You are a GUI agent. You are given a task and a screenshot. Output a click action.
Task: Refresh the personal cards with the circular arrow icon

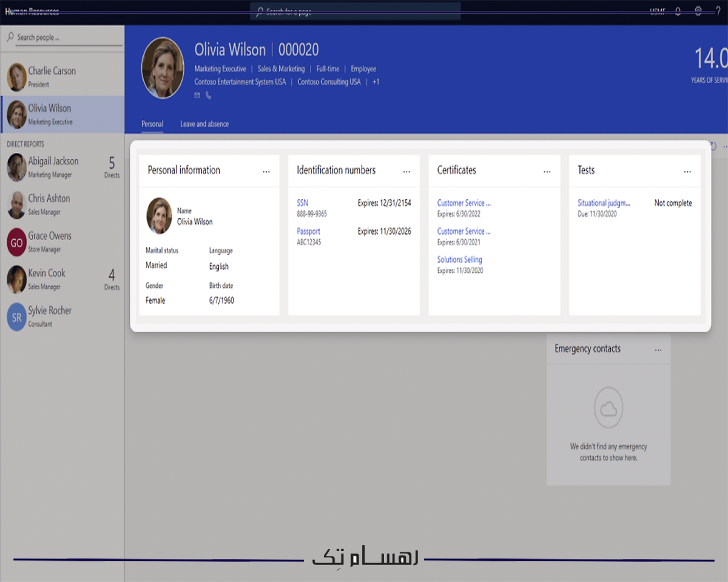(x=713, y=145)
